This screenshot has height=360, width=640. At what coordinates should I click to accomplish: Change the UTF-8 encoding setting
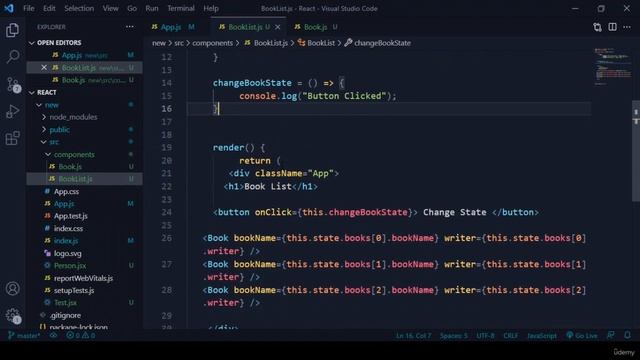[485, 336]
